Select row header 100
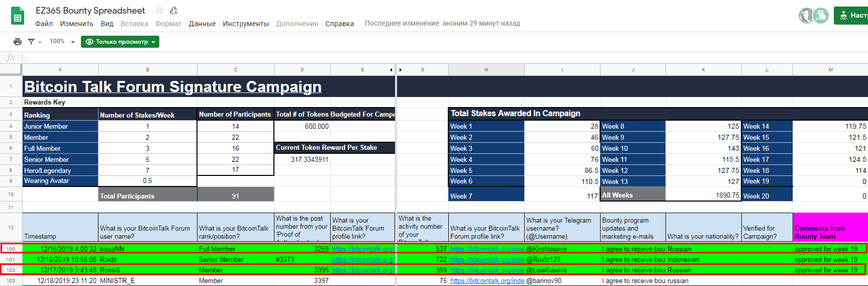 pyautogui.click(x=11, y=249)
